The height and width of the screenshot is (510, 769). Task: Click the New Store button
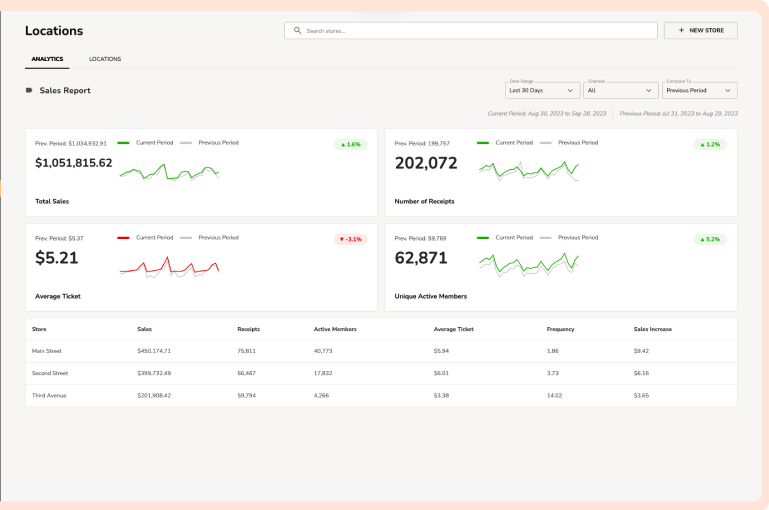point(701,30)
